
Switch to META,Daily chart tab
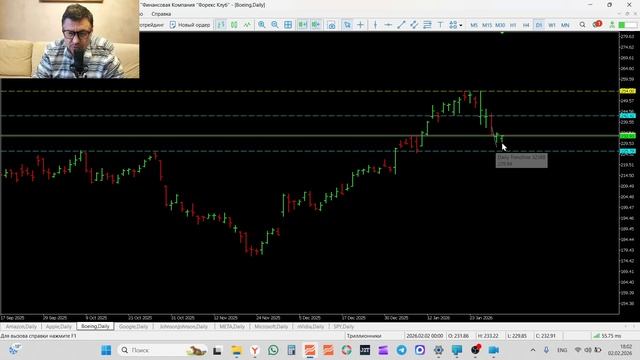pyautogui.click(x=232, y=327)
